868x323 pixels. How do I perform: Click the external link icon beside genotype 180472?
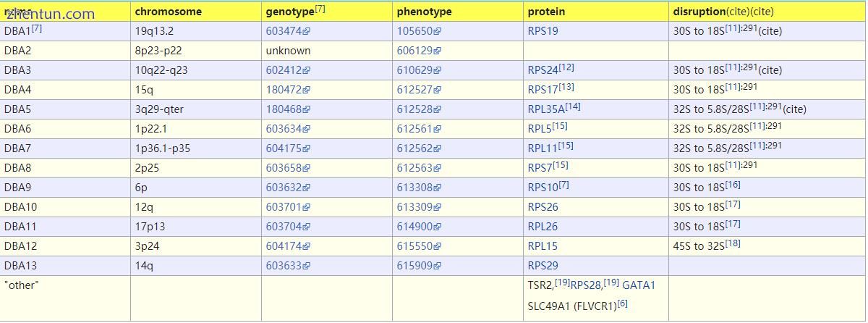pyautogui.click(x=307, y=91)
